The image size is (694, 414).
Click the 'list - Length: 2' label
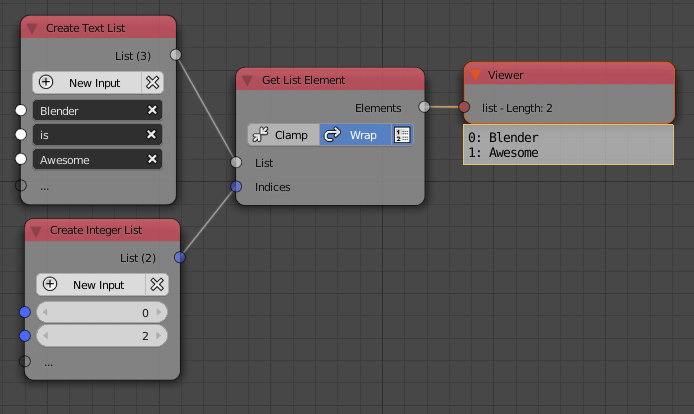(517, 108)
